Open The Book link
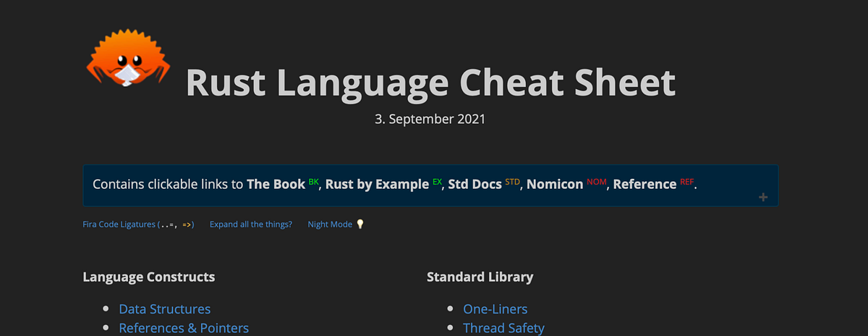This screenshot has height=336, width=868. (x=276, y=184)
